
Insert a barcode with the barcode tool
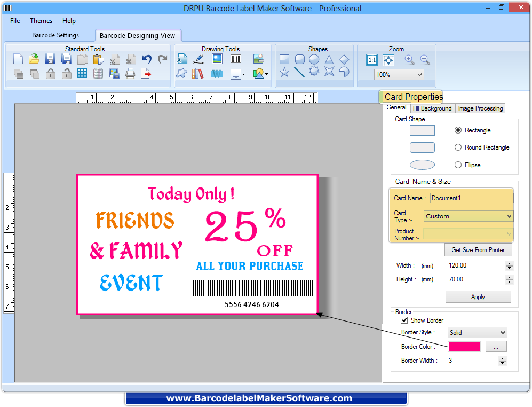click(236, 59)
